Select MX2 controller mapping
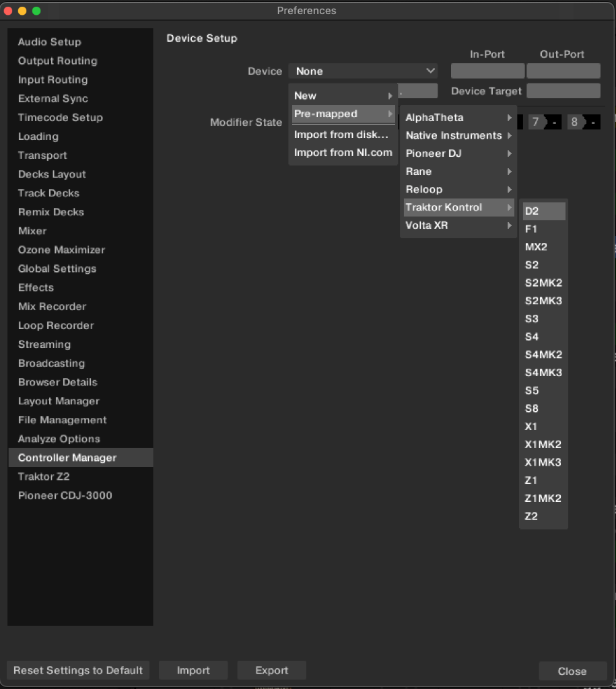 point(544,247)
